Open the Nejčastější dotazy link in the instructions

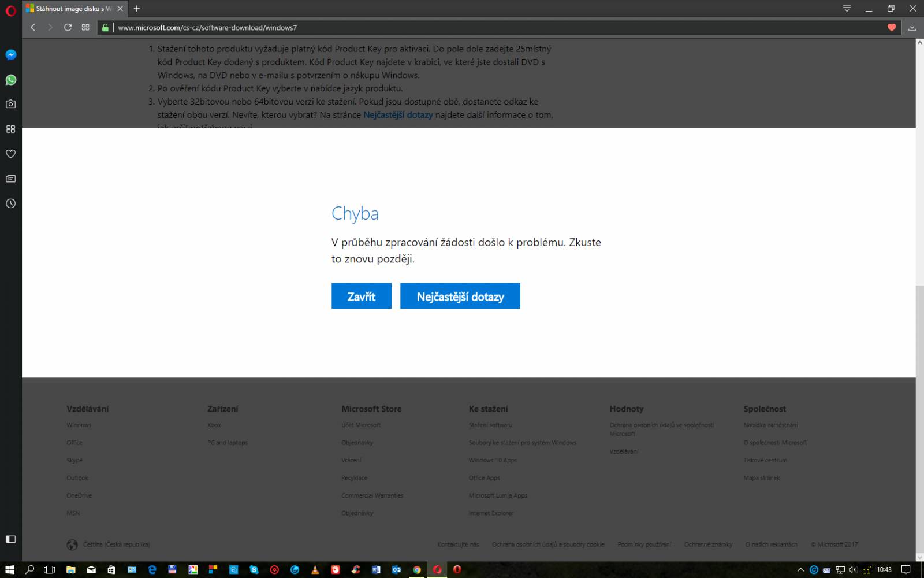[x=398, y=114]
